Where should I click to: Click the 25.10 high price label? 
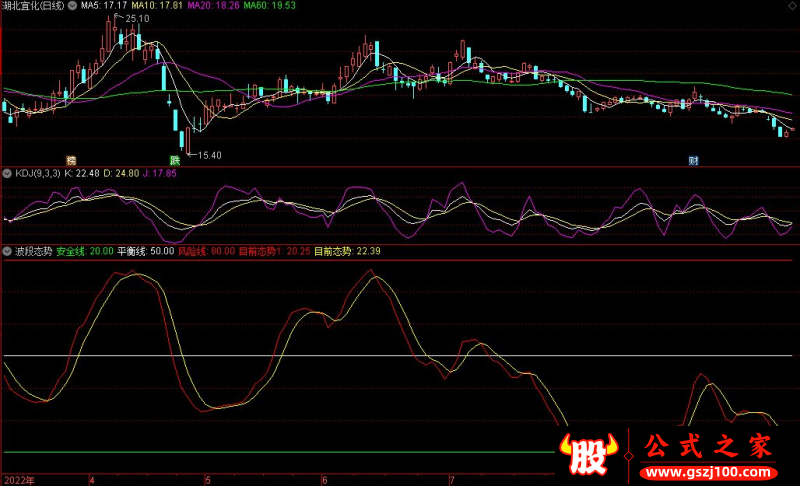137,19
